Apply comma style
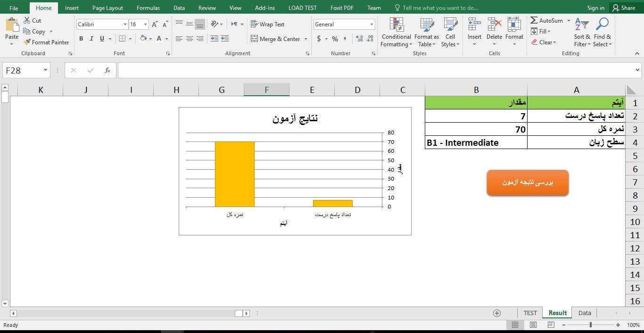Viewport: 644px width, 333px height. 345,39
